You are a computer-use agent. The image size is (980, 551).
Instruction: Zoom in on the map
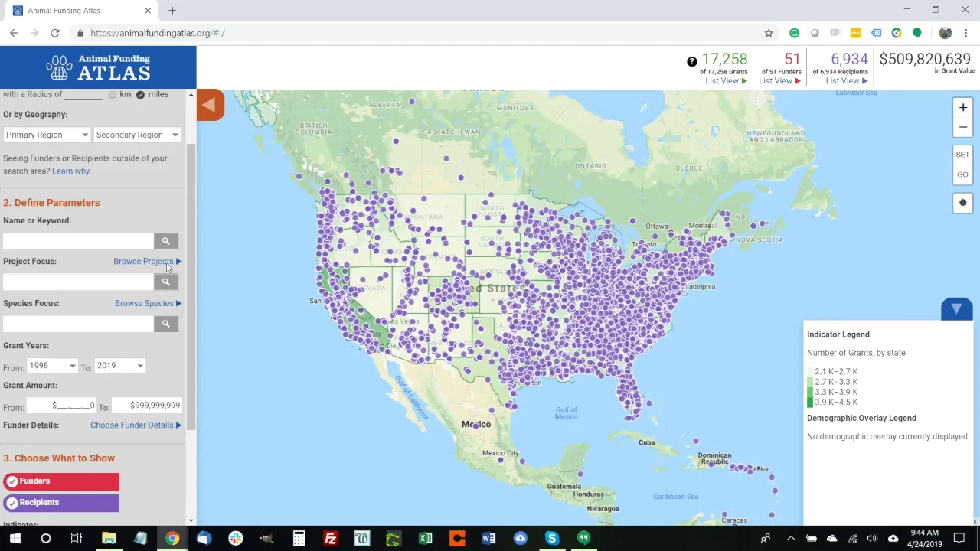tap(962, 108)
